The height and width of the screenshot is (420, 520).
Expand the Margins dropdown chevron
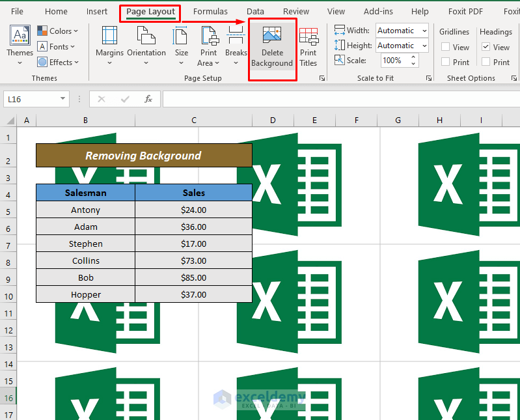point(109,63)
